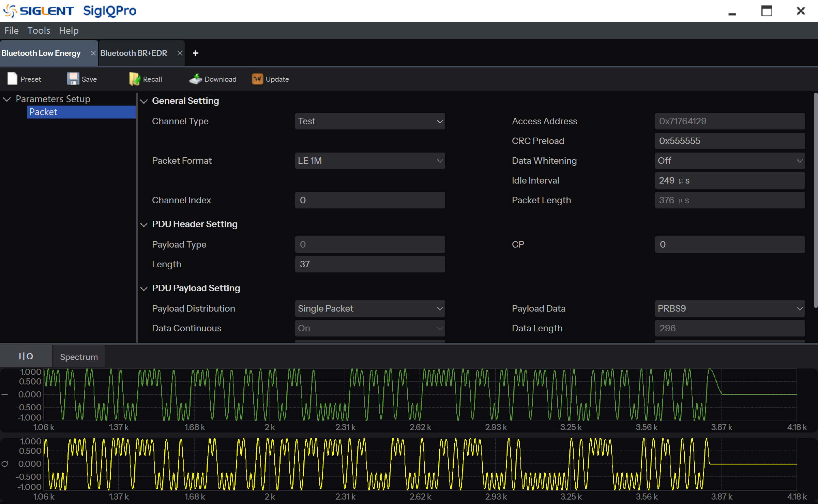Click the Recall folder icon
Image resolution: width=818 pixels, height=504 pixels.
135,79
